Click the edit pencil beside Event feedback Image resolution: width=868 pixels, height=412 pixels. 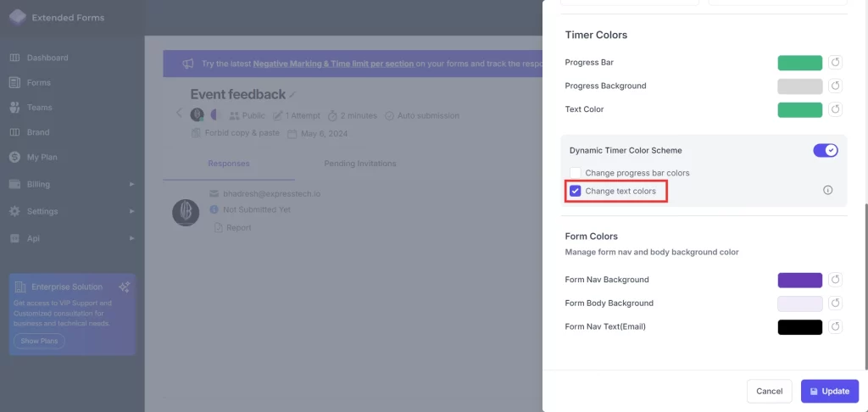[x=292, y=95]
